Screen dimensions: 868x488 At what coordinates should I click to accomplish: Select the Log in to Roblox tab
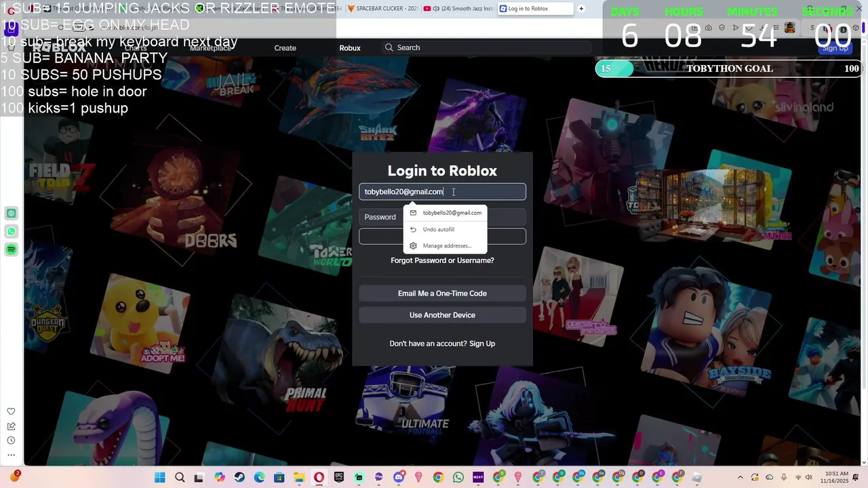coord(534,9)
